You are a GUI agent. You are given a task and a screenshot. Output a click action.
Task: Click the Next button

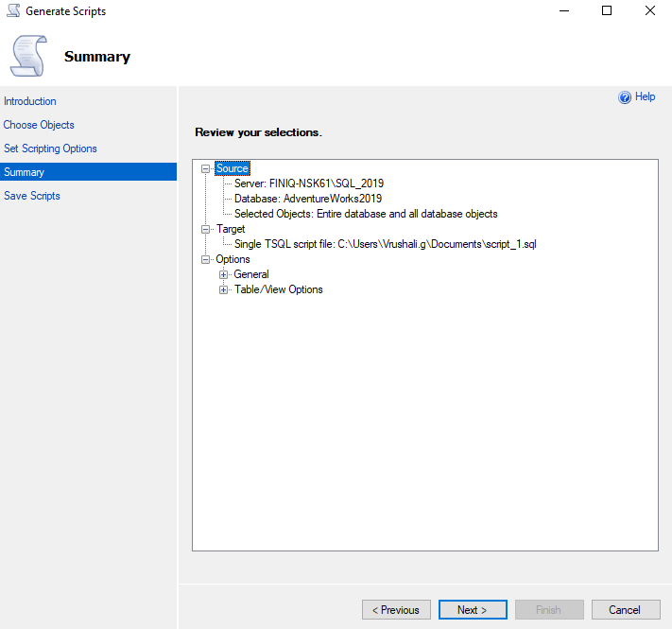point(472,610)
